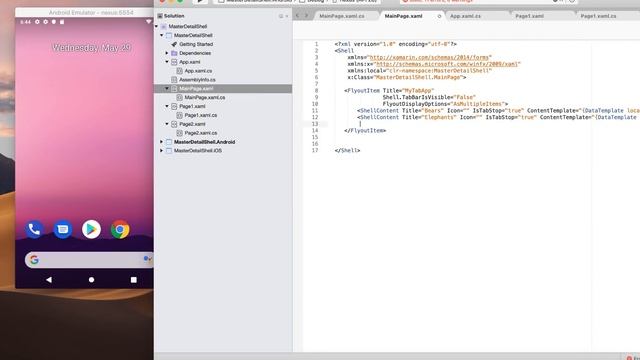Click the Run play button in toolbar

coord(200,2)
